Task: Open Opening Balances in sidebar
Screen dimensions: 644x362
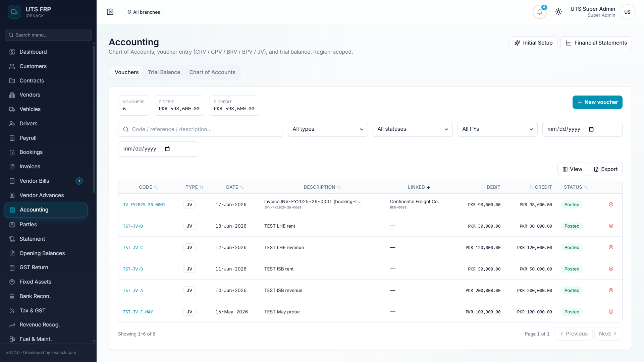Action: pos(46,253)
